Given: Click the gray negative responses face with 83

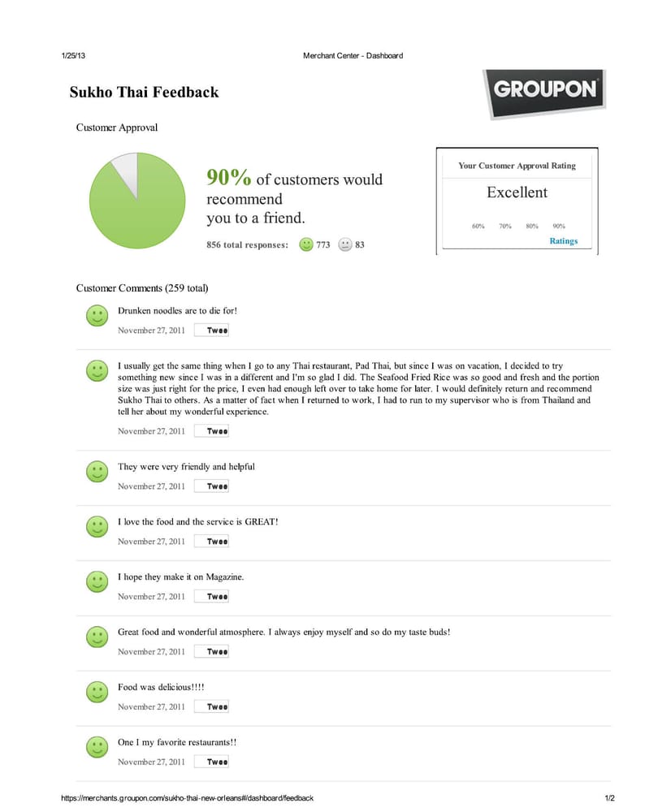Looking at the screenshot, I should click(x=345, y=244).
